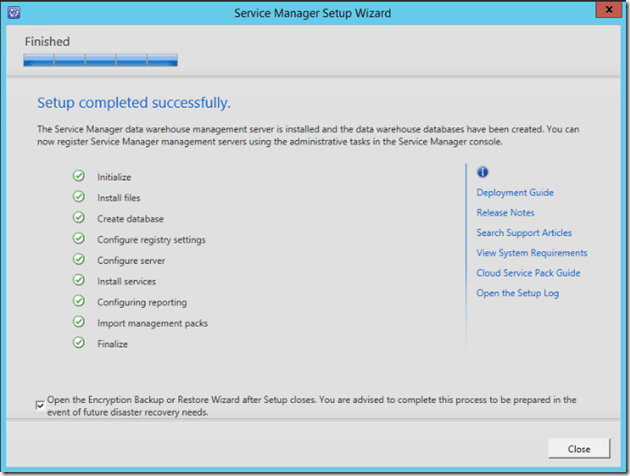Click the checkmark next to Import management packs
The width and height of the screenshot is (630, 476).
(x=78, y=323)
